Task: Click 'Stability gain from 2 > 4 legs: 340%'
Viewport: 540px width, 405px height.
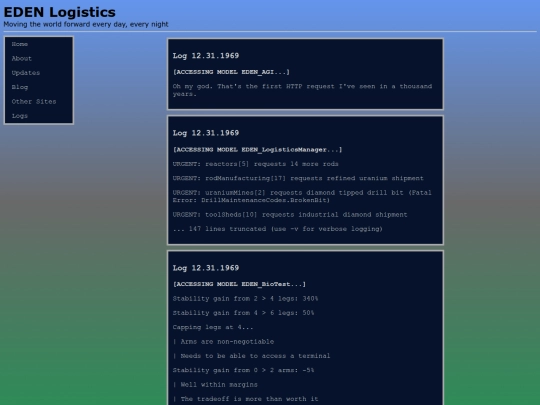Action: [245, 299]
